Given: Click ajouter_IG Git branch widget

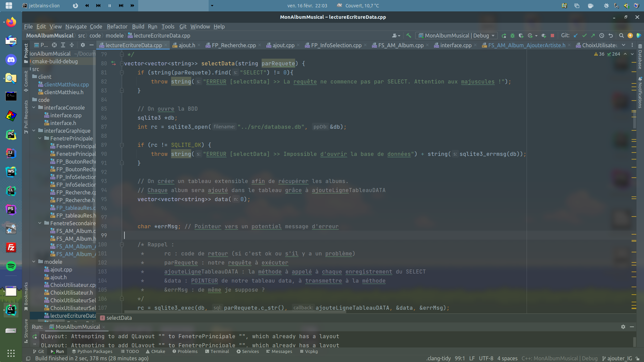Looking at the screenshot, I should (617, 358).
